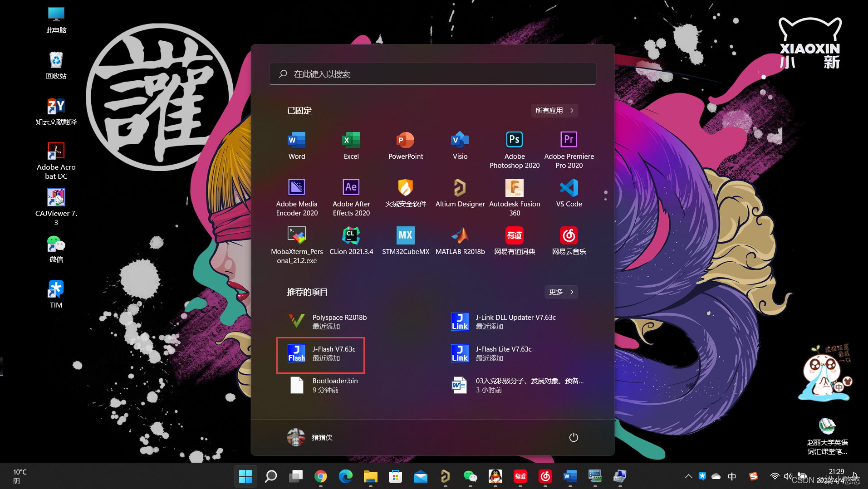The width and height of the screenshot is (868, 489).
Task: Select 回收站 recycle bin icon
Action: [x=56, y=66]
